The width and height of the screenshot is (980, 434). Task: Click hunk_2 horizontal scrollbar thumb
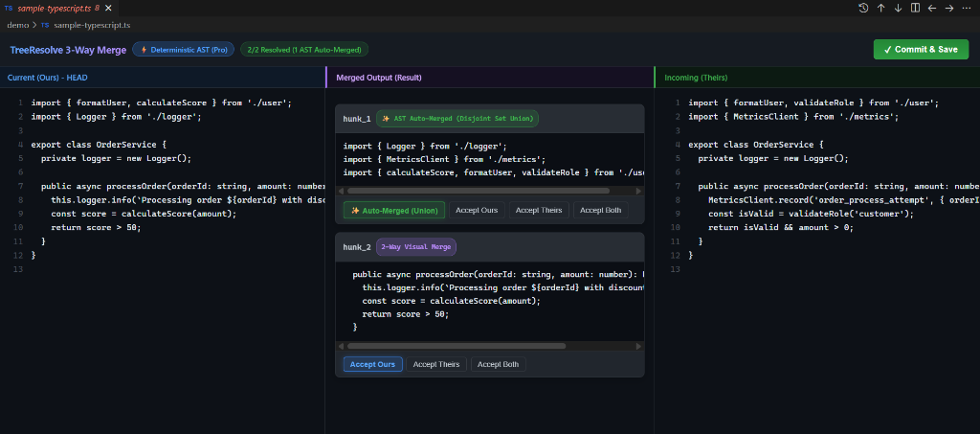tap(457, 346)
